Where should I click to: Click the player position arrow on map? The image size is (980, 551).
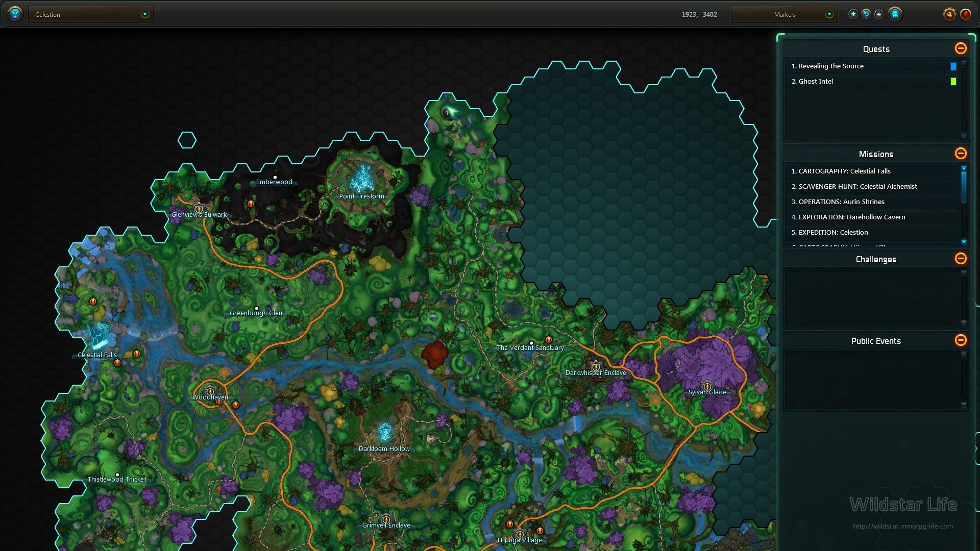pyautogui.click(x=452, y=111)
